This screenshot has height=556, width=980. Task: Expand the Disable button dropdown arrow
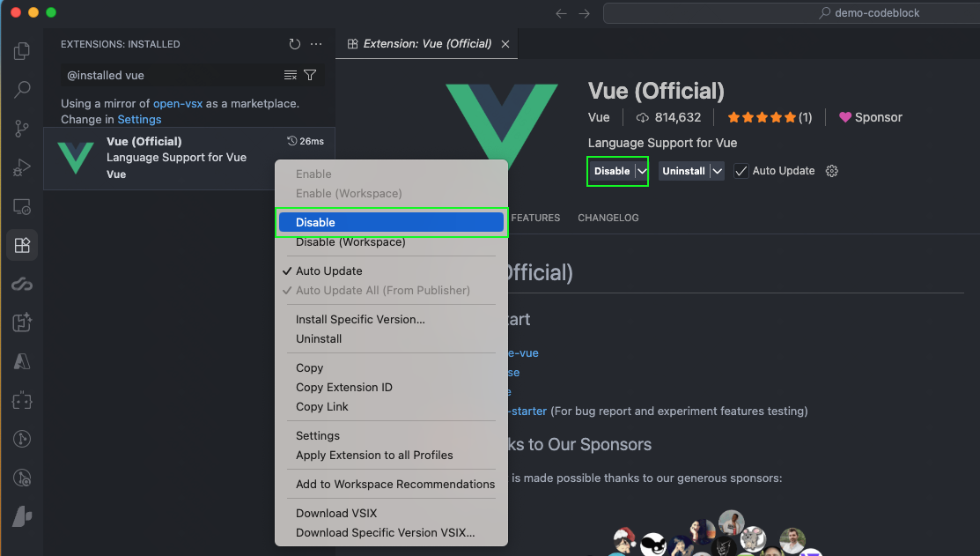[x=642, y=171]
